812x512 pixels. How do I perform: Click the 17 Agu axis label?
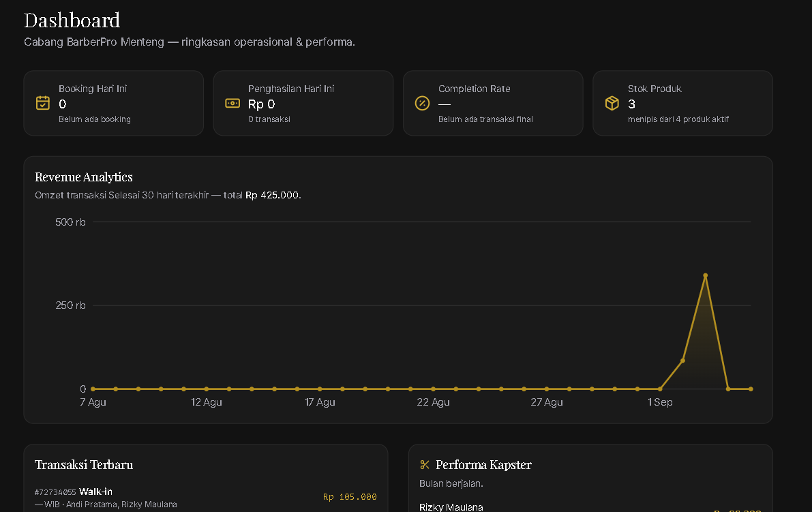(320, 402)
